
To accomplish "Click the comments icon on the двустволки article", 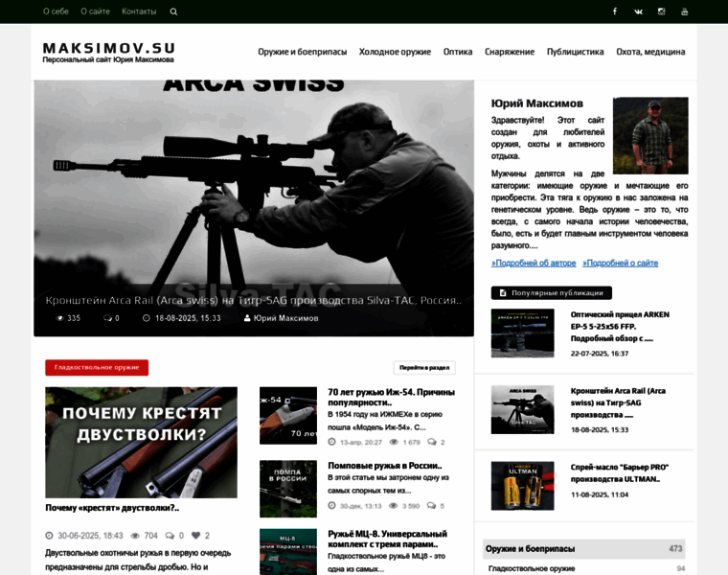I will click(x=170, y=536).
